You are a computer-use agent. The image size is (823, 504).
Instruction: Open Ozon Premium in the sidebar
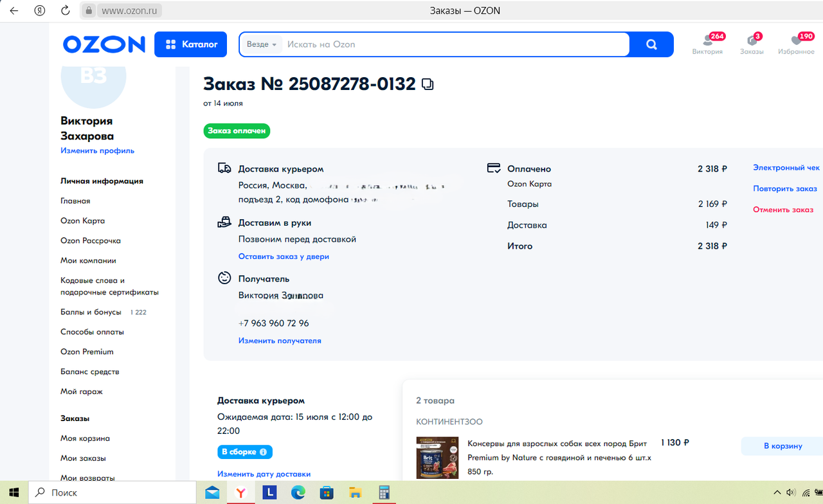pyautogui.click(x=87, y=352)
